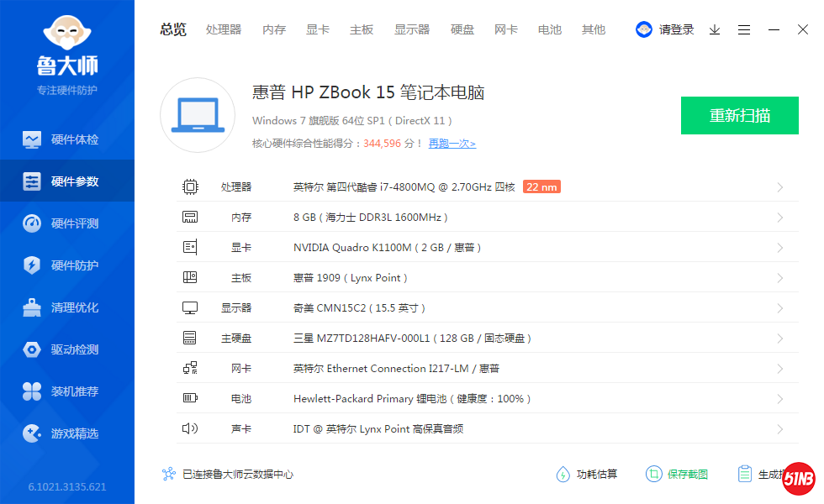Click the laptop image thumbnail

coord(197,115)
